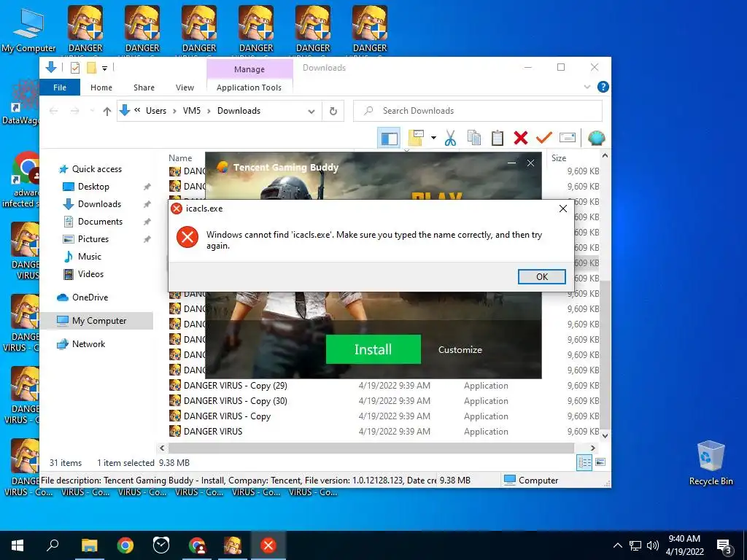This screenshot has width=747, height=560.
Task: Open the Recycle Bin desktop icon
Action: pos(711,463)
